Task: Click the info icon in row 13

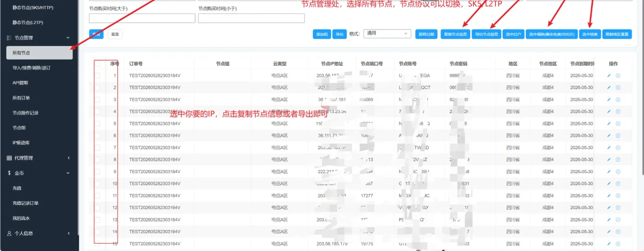Action: pyautogui.click(x=618, y=220)
